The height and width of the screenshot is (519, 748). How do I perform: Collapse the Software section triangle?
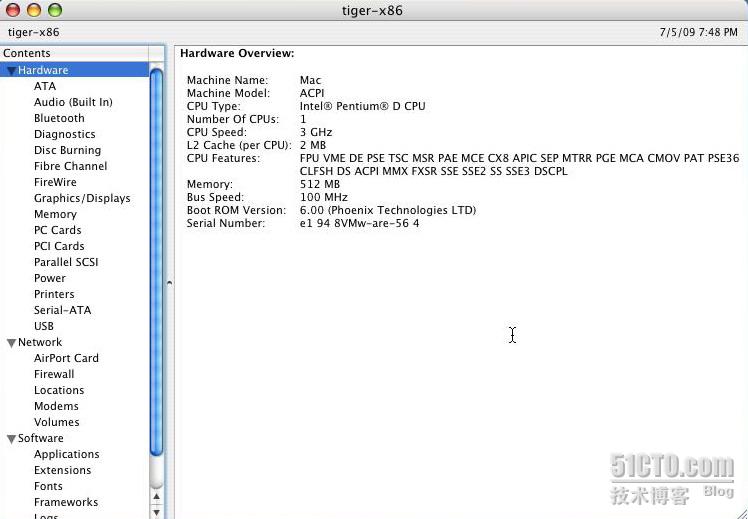[x=11, y=439]
